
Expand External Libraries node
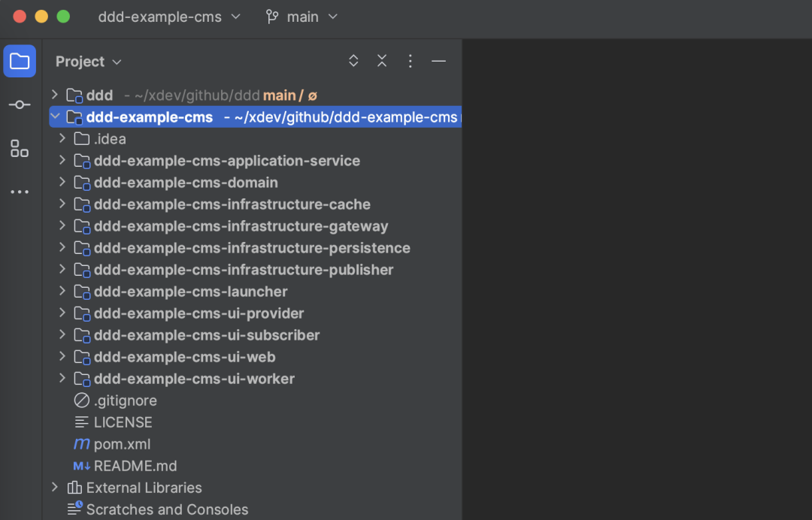54,487
